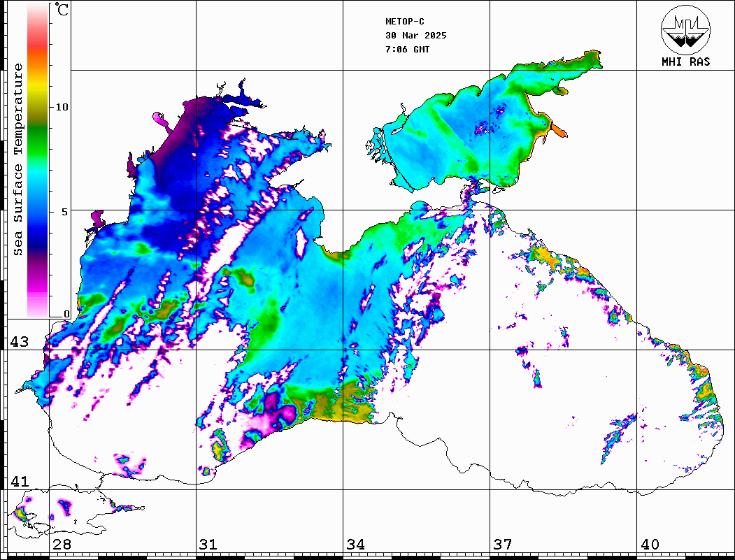735x560 pixels.
Task: Click the '0' value on temperature scale
Action: click(x=66, y=314)
